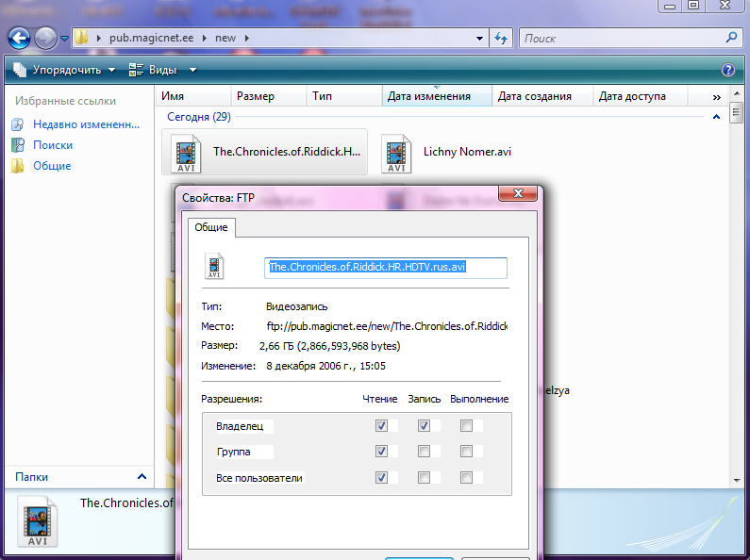
Task: Click the Forward navigation arrow button
Action: (45, 39)
